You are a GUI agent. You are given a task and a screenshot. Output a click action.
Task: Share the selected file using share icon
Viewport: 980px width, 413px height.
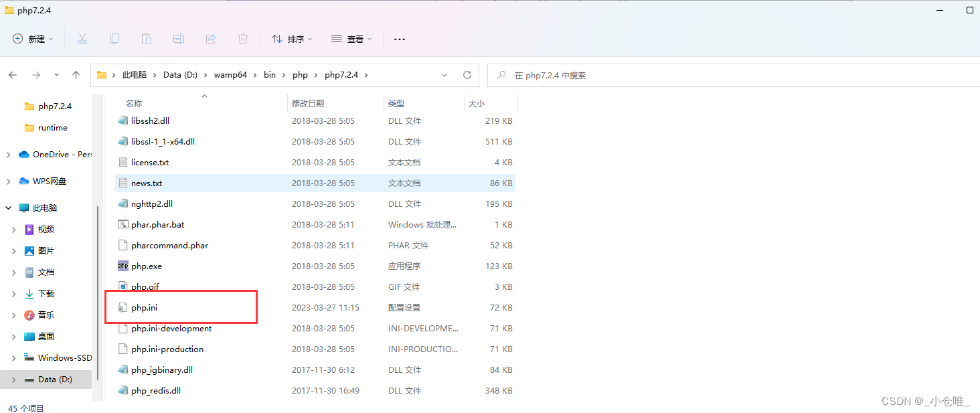click(x=210, y=39)
